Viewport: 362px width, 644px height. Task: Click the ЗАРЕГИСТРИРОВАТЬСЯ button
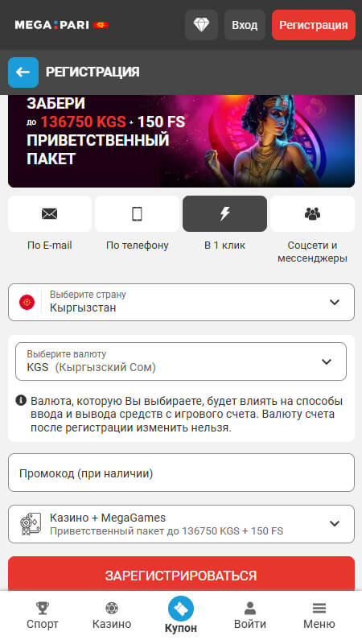[x=182, y=573]
